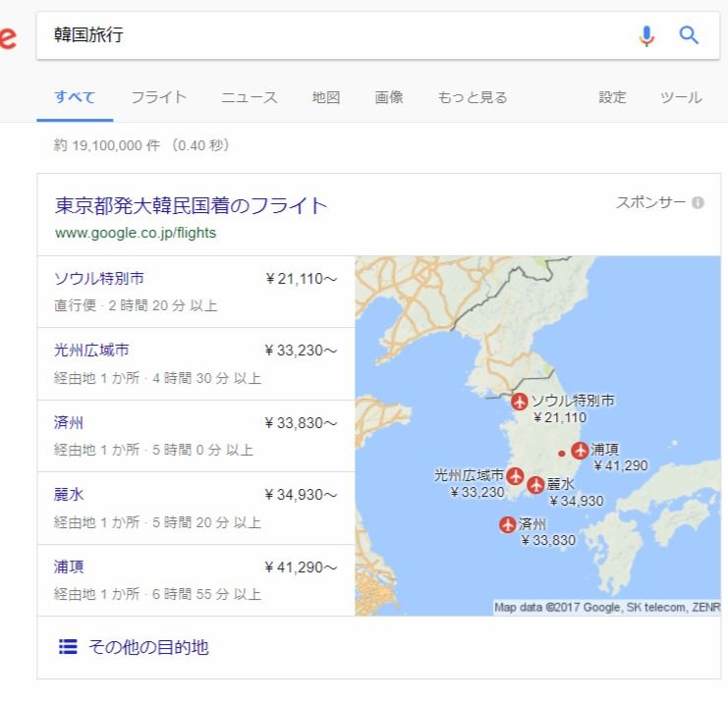The image size is (728, 701).
Task: Click the www.google.co.jp/flights URL
Action: (136, 233)
